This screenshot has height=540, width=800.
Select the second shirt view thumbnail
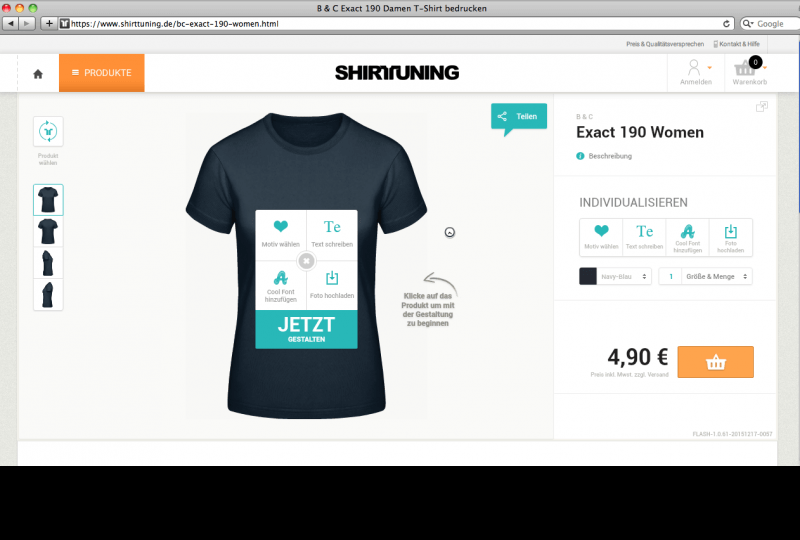(x=48, y=232)
